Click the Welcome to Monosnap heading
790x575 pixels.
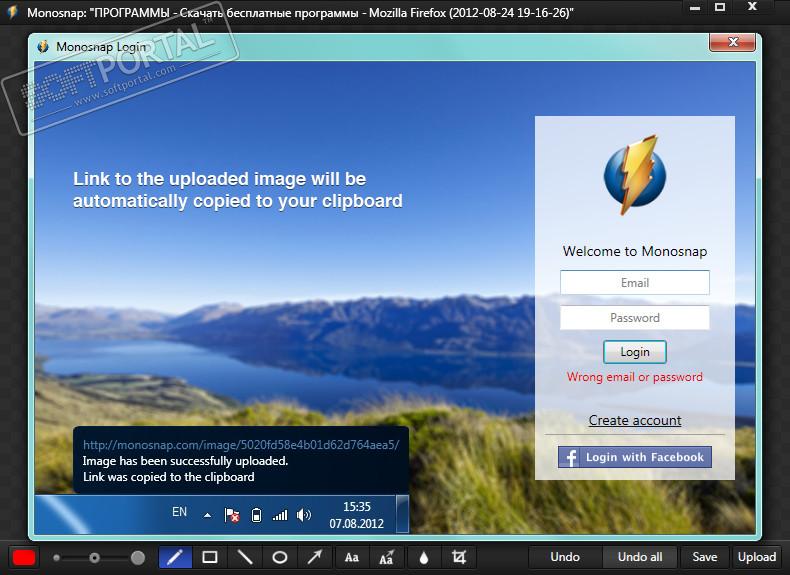pyautogui.click(x=635, y=251)
